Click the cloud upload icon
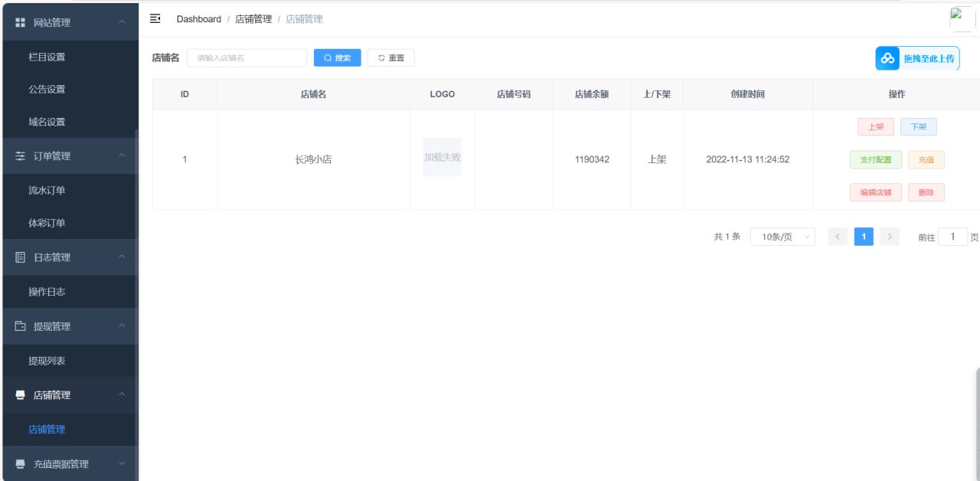The width and height of the screenshot is (980, 481). pos(887,58)
